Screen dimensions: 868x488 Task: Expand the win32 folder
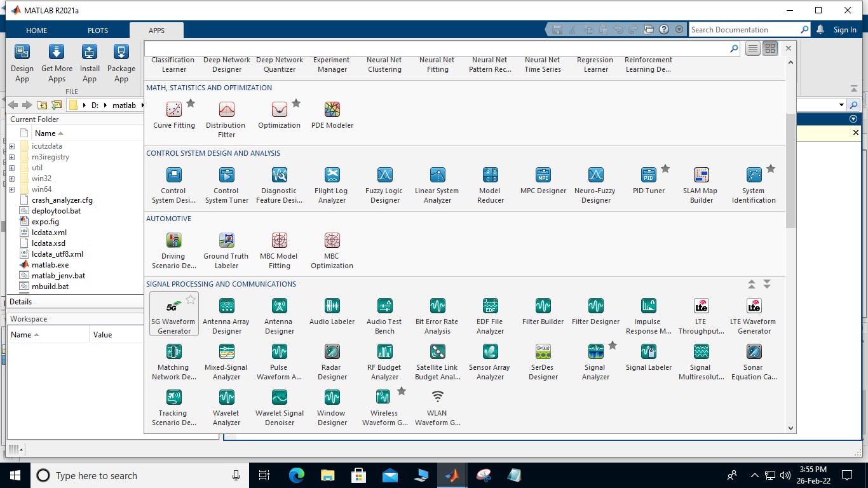click(x=11, y=179)
